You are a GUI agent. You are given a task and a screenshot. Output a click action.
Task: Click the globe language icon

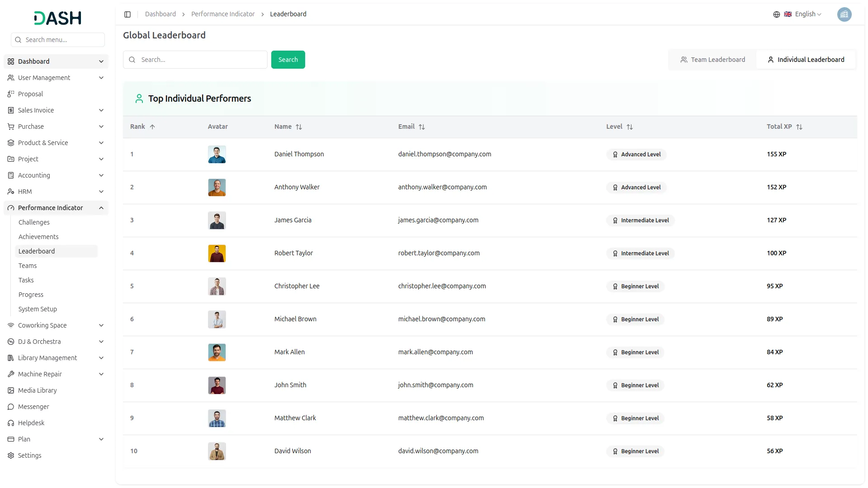pyautogui.click(x=776, y=14)
